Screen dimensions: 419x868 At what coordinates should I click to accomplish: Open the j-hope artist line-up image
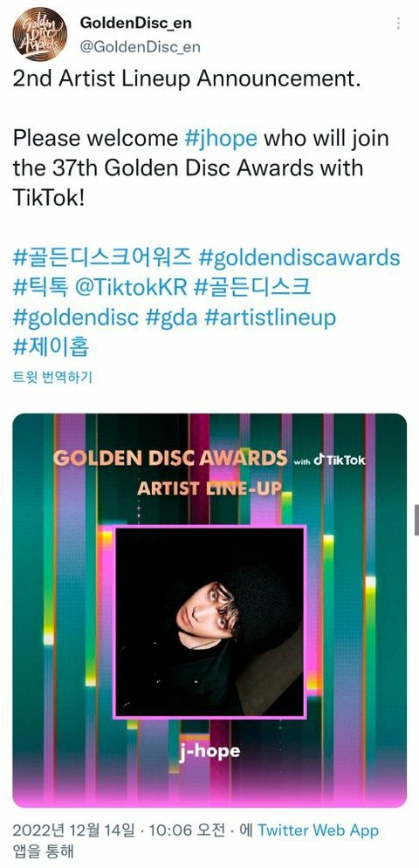[209, 610]
